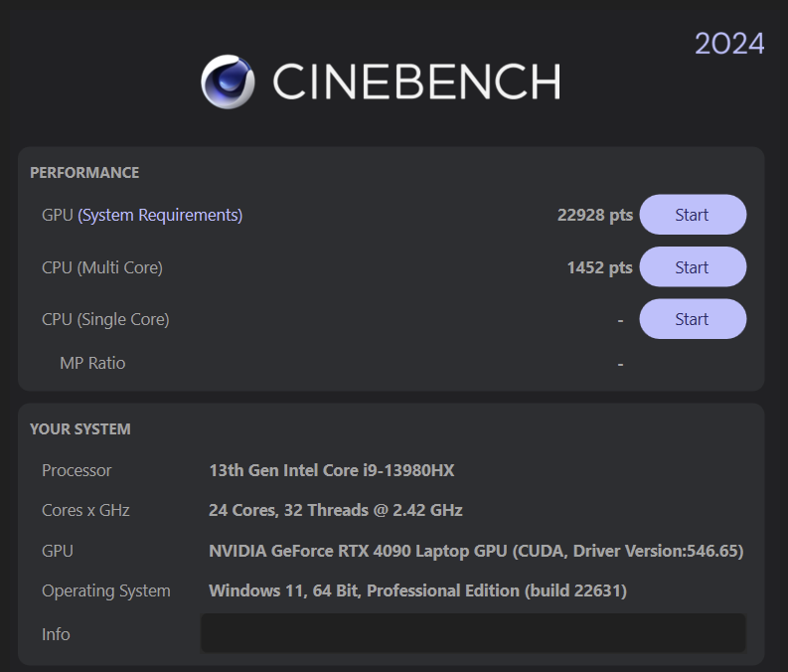Click the PERFORMANCE section header

click(x=84, y=173)
